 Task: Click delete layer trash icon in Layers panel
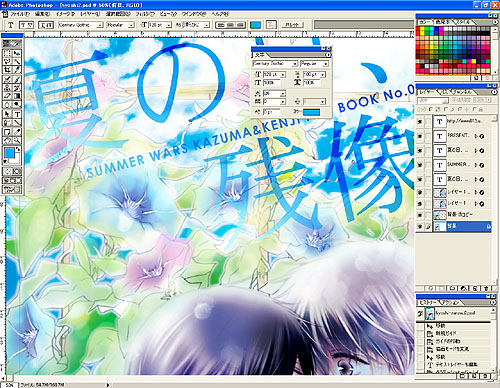[x=486, y=288]
